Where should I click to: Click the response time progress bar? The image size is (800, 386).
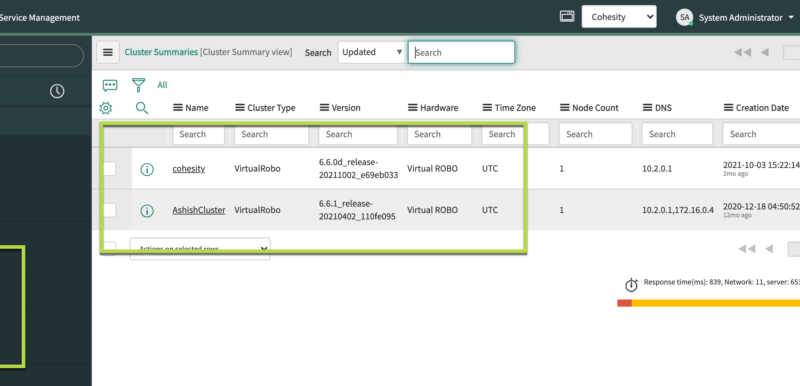[x=709, y=303]
